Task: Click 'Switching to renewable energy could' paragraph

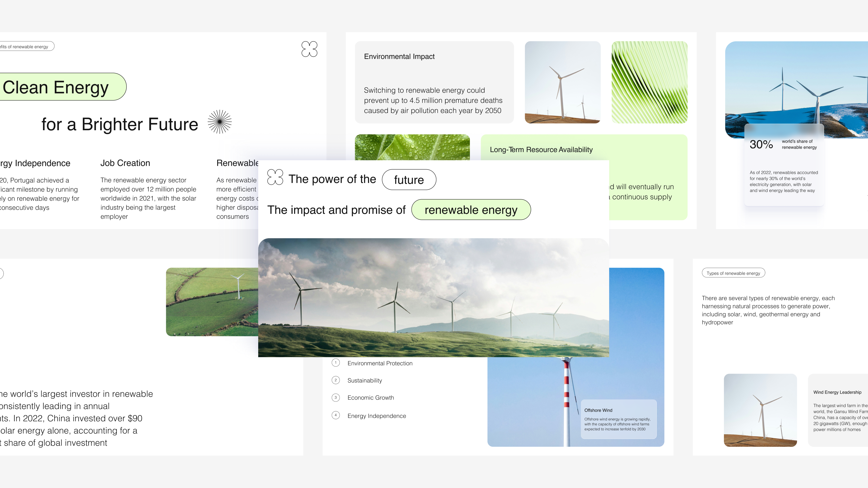Action: [433, 100]
